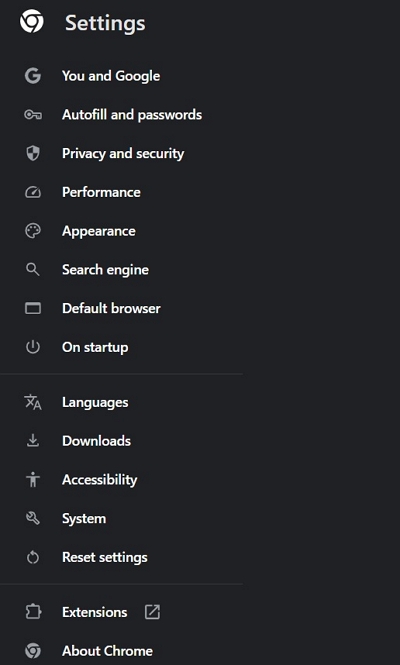Click the wrench System icon
Screen dimensions: 400x665
pos(33,518)
